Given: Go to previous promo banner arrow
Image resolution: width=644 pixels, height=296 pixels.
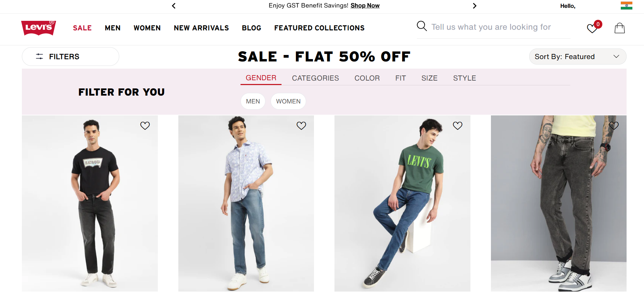Looking at the screenshot, I should tap(174, 6).
